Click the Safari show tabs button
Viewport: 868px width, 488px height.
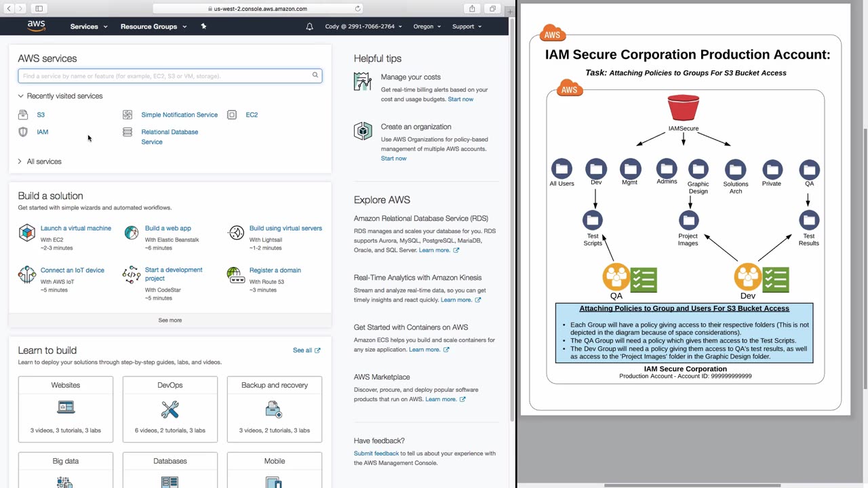coord(492,9)
